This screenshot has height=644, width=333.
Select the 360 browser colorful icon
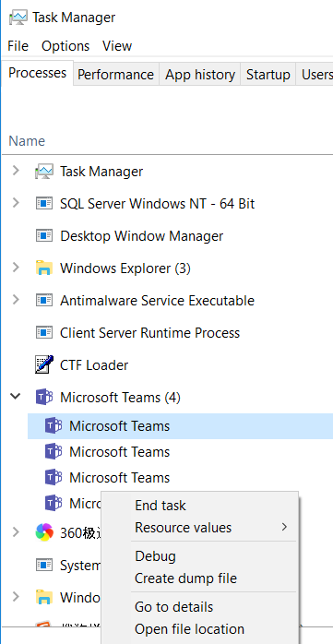click(44, 532)
